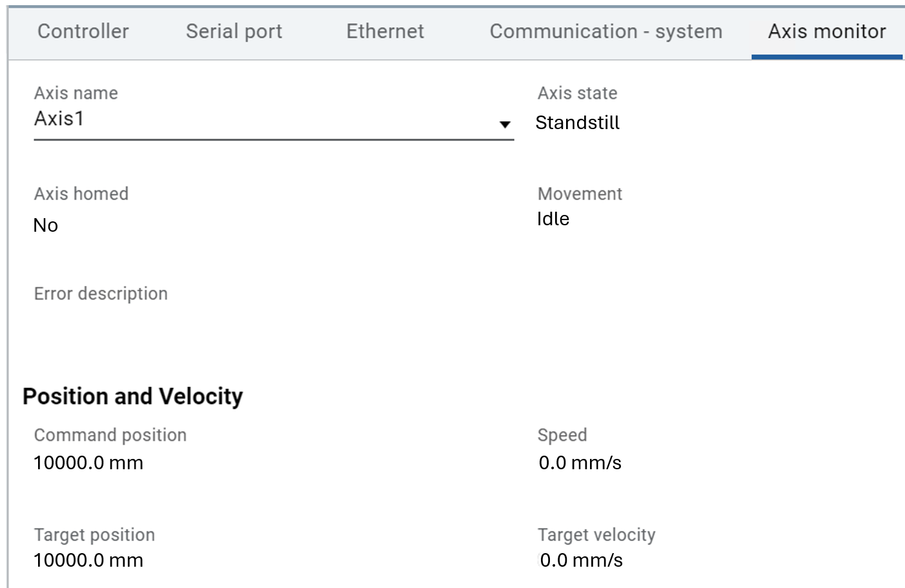Go to the Ethernet tab
Screen dimensions: 905x588
click(385, 31)
